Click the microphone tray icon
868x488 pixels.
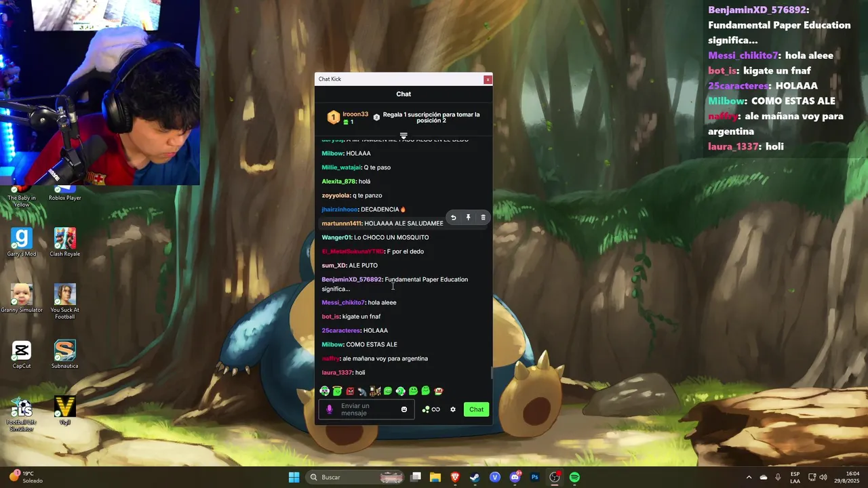coord(778,477)
